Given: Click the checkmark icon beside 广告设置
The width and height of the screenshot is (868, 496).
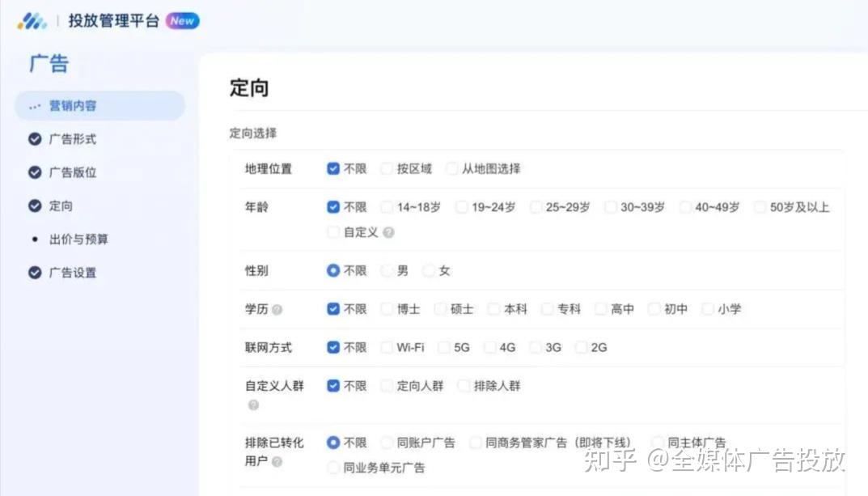Looking at the screenshot, I should click(35, 273).
